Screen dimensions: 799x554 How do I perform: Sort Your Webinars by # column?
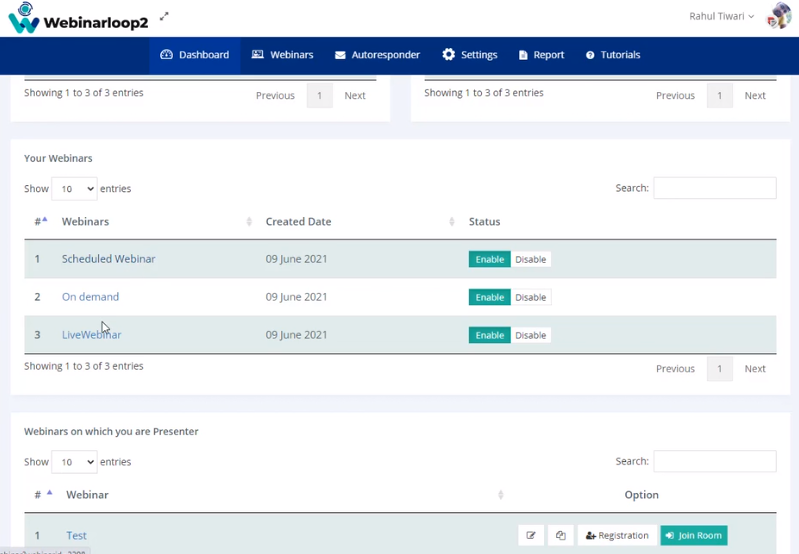point(40,221)
